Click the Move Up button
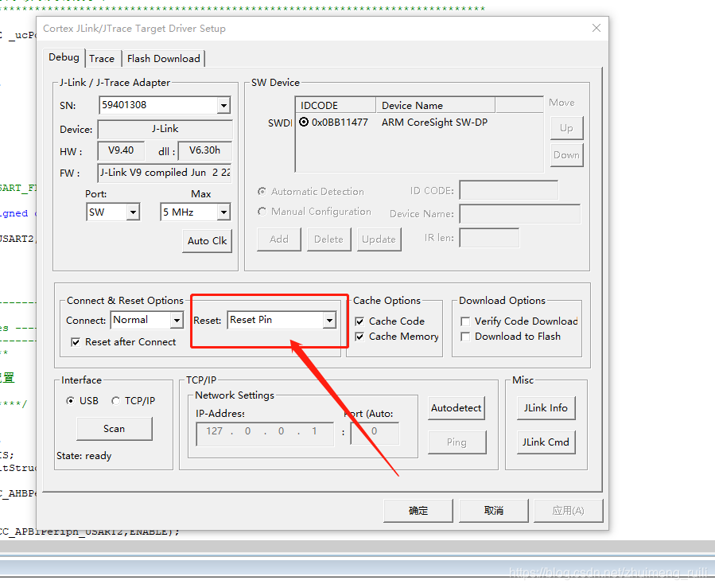The height and width of the screenshot is (588, 715). click(566, 128)
